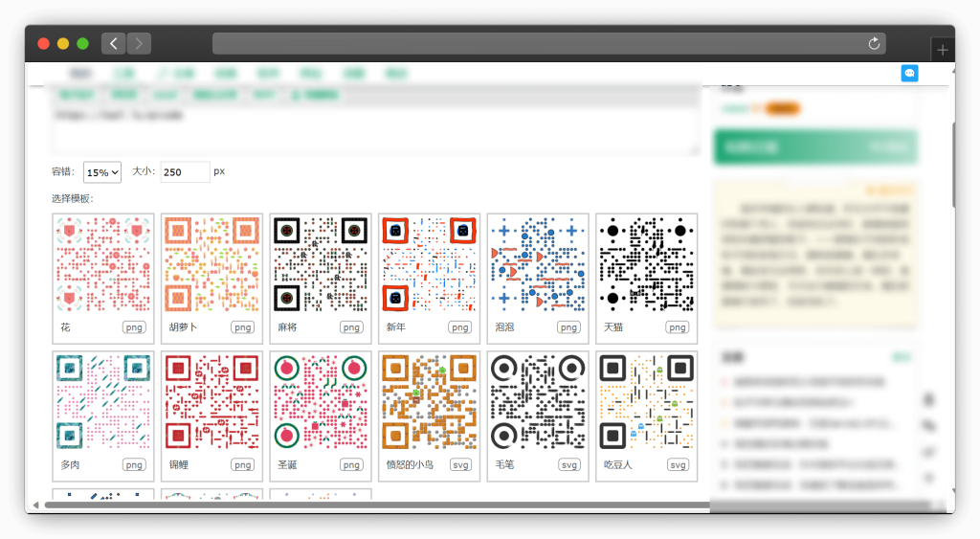
Task: Choose the 愤怒的小鸟 QR template
Action: (x=430, y=403)
